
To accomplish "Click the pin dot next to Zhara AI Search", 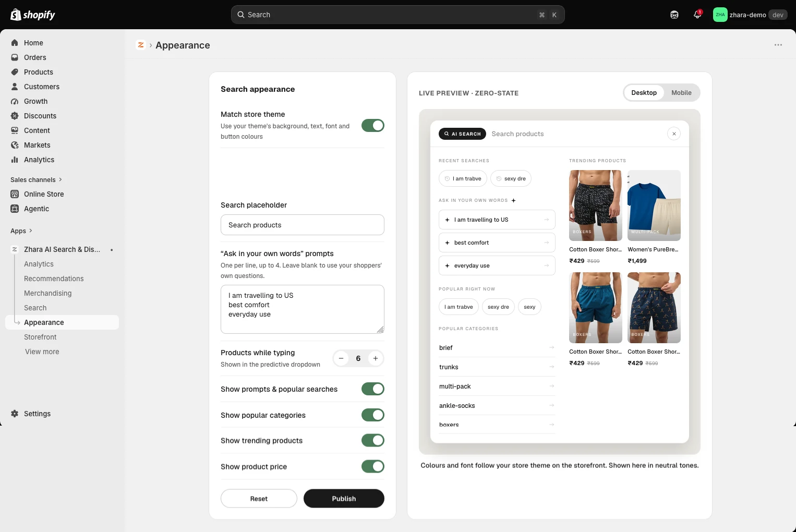I will point(112,250).
